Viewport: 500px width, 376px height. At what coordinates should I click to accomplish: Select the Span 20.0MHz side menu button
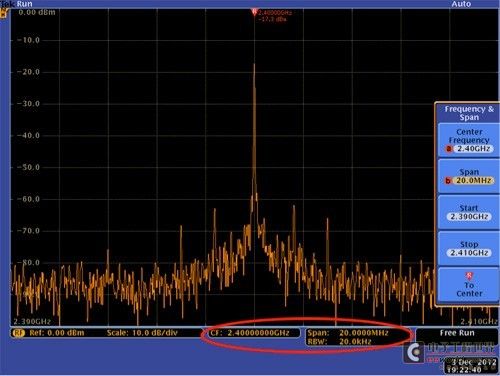[468, 176]
